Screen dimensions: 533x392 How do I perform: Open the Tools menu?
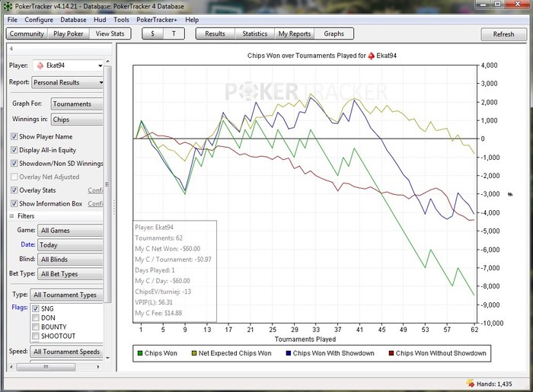121,20
